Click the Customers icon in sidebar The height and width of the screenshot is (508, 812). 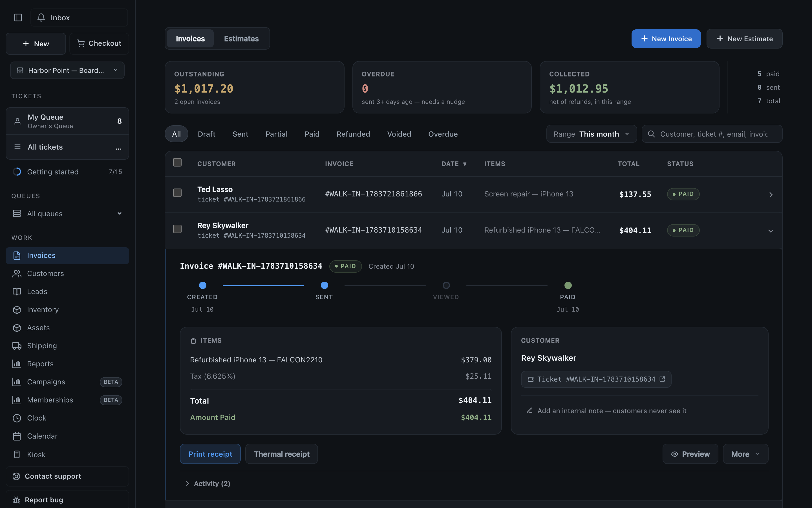(x=17, y=273)
